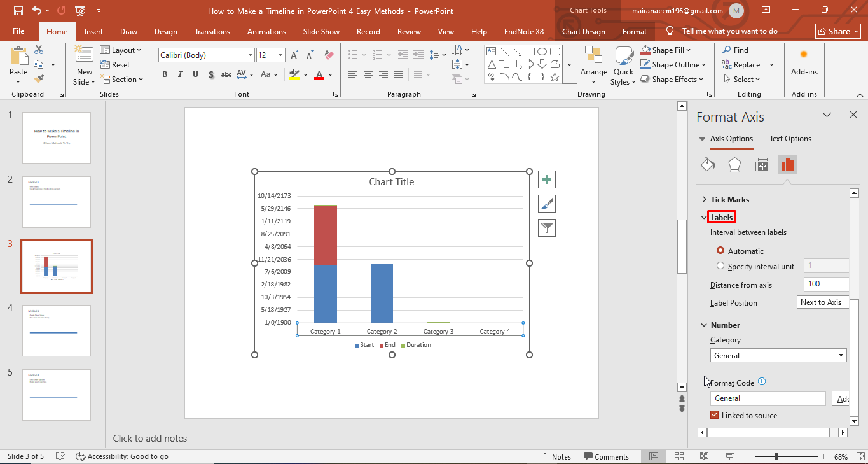Screen dimensions: 868x464
Task: Underline the selected text
Action: pyautogui.click(x=195, y=74)
